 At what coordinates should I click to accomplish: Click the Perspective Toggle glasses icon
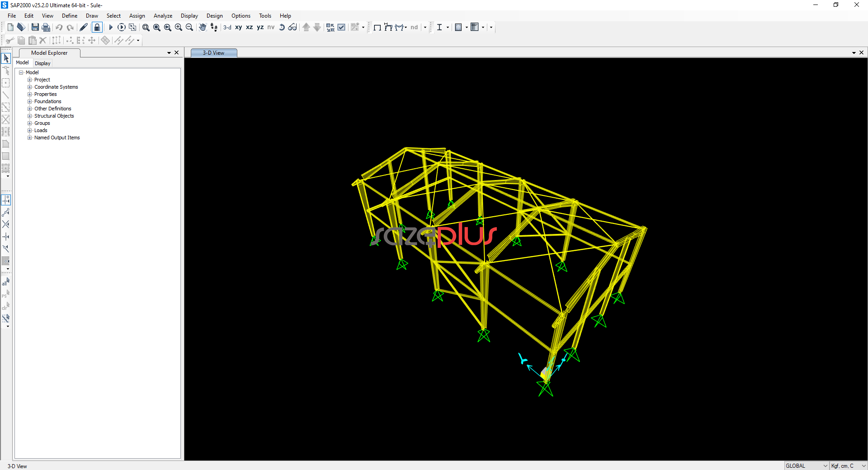click(292, 27)
